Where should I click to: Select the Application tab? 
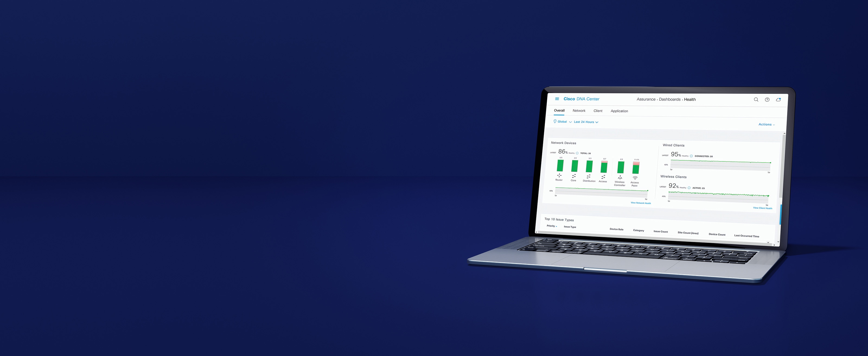click(619, 111)
